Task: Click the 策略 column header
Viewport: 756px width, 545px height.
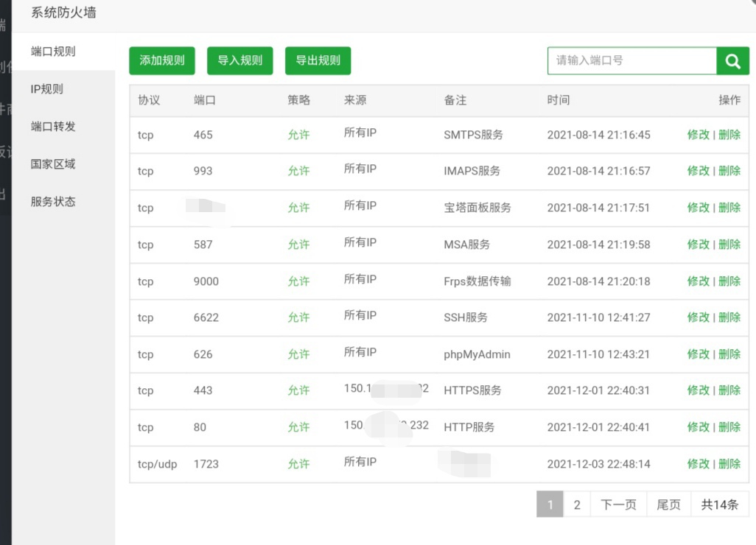Action: pos(299,100)
